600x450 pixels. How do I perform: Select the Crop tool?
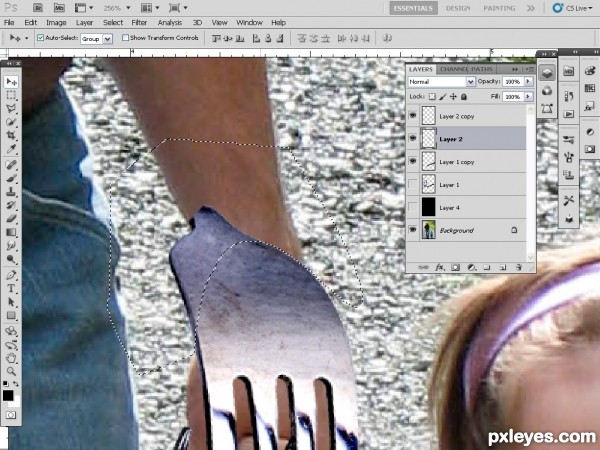11,135
